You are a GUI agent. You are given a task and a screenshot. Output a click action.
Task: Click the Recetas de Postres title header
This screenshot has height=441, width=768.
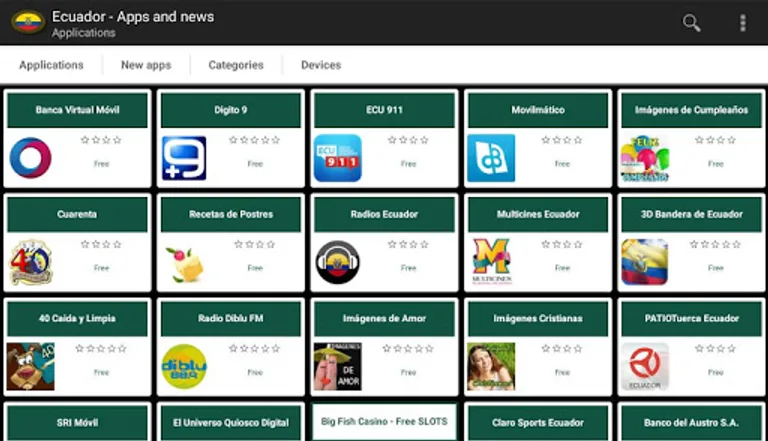click(x=231, y=215)
